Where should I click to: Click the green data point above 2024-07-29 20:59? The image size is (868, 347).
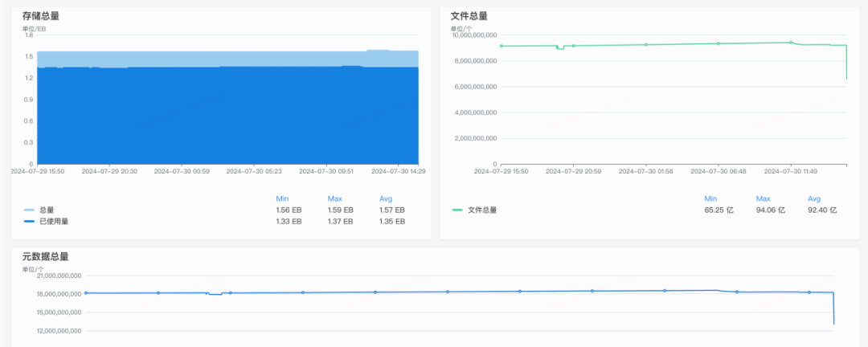574,45
